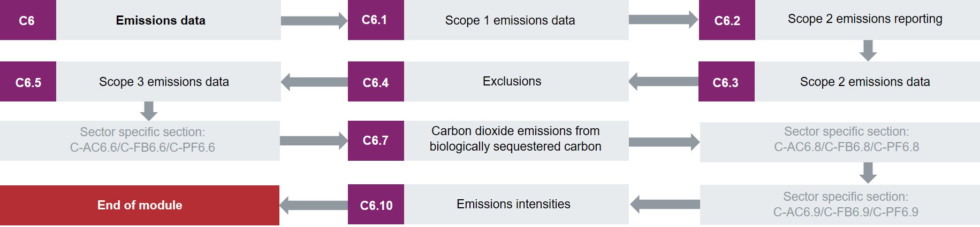The image size is (980, 227).
Task: Go to Scope 2 emissions data
Action: click(x=867, y=81)
